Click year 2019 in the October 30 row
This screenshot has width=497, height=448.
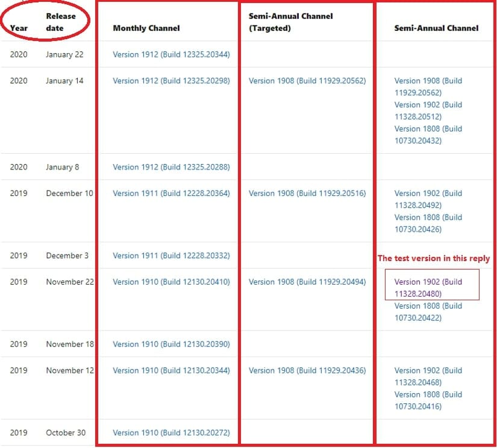(19, 433)
